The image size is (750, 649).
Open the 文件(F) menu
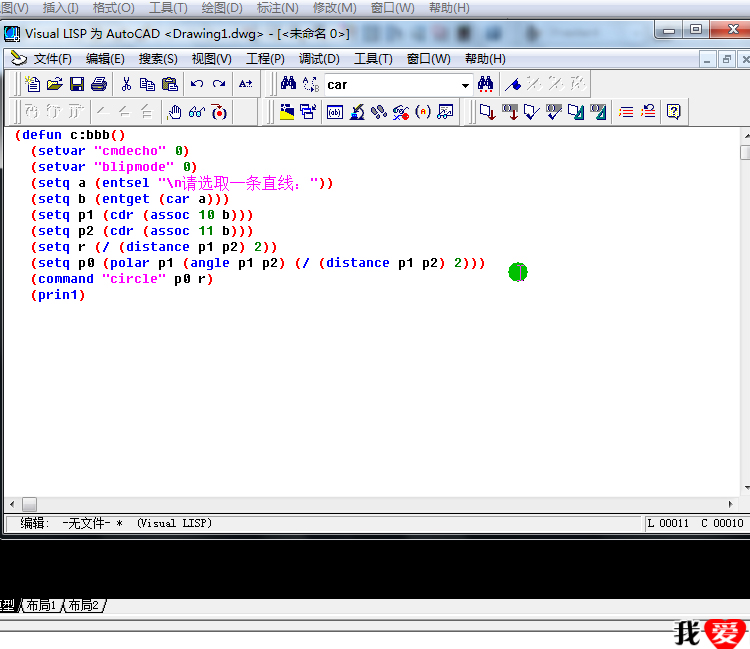(x=52, y=59)
